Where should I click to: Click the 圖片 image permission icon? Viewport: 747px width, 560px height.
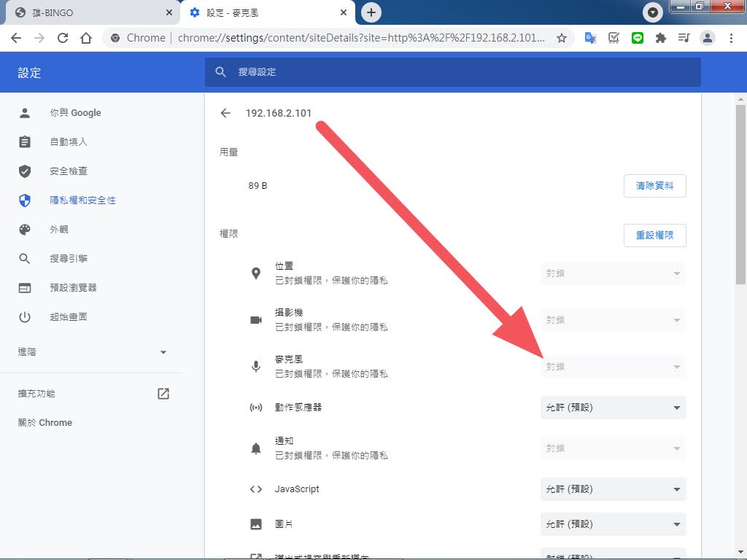tap(256, 524)
